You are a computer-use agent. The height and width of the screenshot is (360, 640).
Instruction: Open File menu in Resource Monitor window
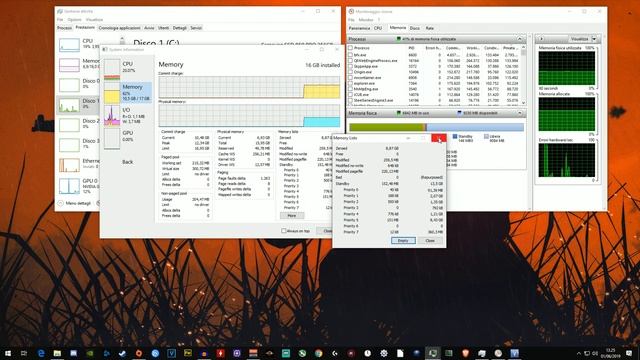(x=351, y=20)
